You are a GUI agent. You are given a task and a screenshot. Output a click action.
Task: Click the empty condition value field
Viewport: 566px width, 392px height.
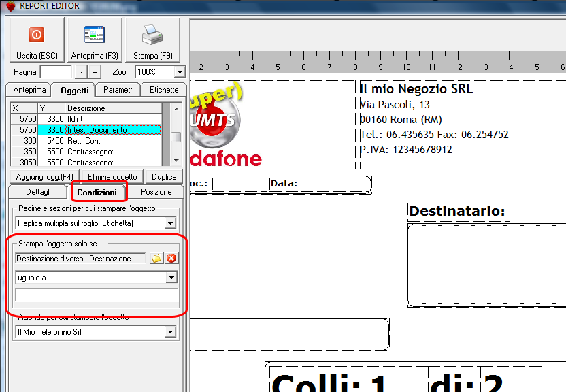point(97,295)
